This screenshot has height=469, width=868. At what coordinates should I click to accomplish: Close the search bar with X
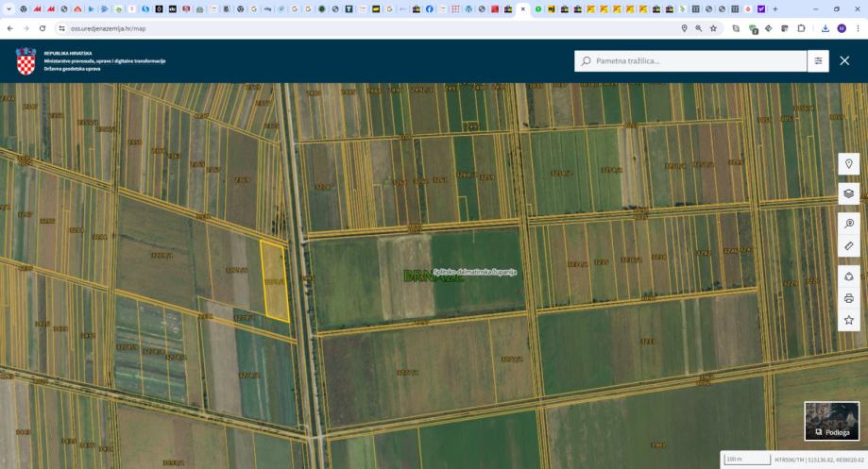[x=844, y=61]
